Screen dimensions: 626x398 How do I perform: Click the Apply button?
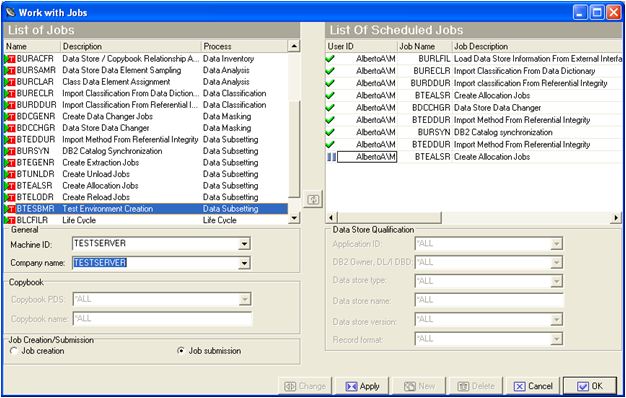363,386
